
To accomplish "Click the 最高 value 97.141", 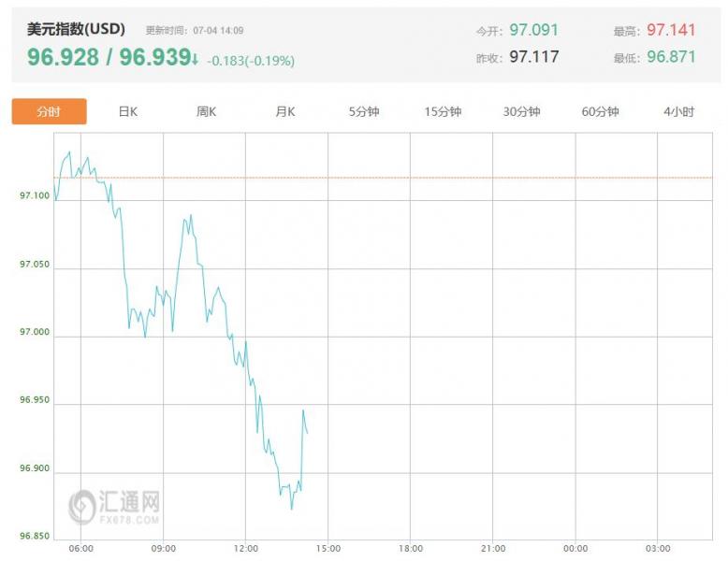I will pyautogui.click(x=671, y=30).
